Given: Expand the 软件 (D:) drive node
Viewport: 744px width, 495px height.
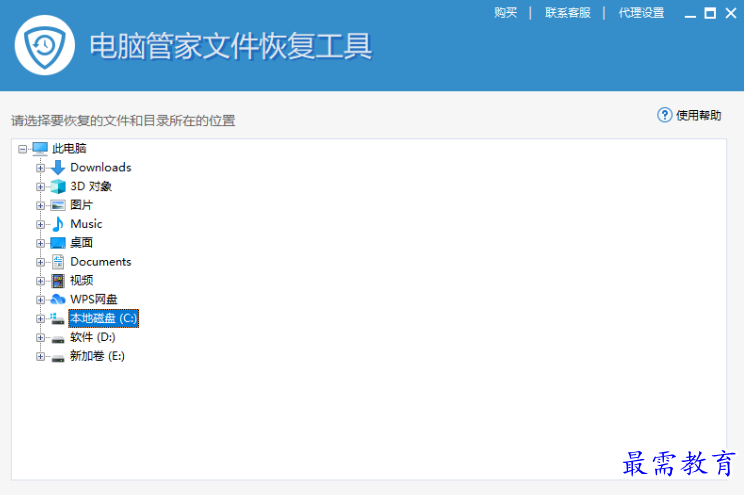Looking at the screenshot, I should pyautogui.click(x=40, y=337).
